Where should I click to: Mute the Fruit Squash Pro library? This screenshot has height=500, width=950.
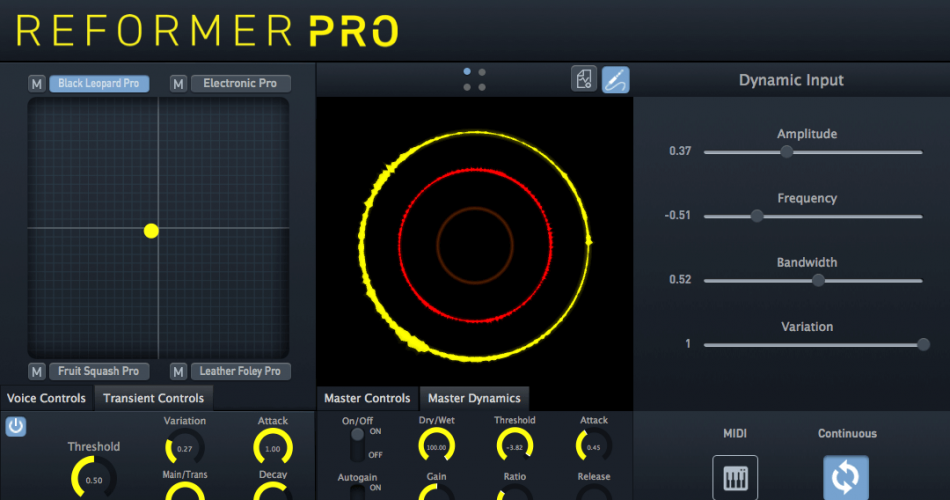pyautogui.click(x=37, y=372)
